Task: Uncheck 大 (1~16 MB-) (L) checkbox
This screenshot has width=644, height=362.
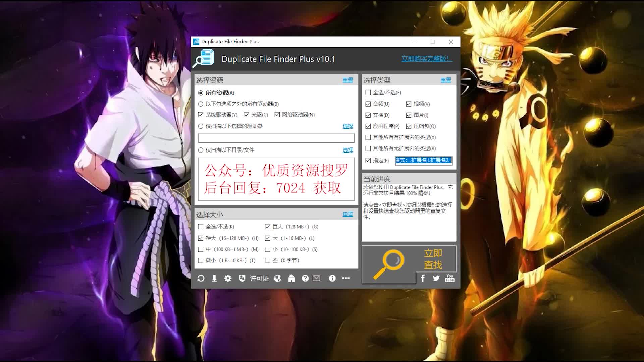Action: (x=267, y=238)
